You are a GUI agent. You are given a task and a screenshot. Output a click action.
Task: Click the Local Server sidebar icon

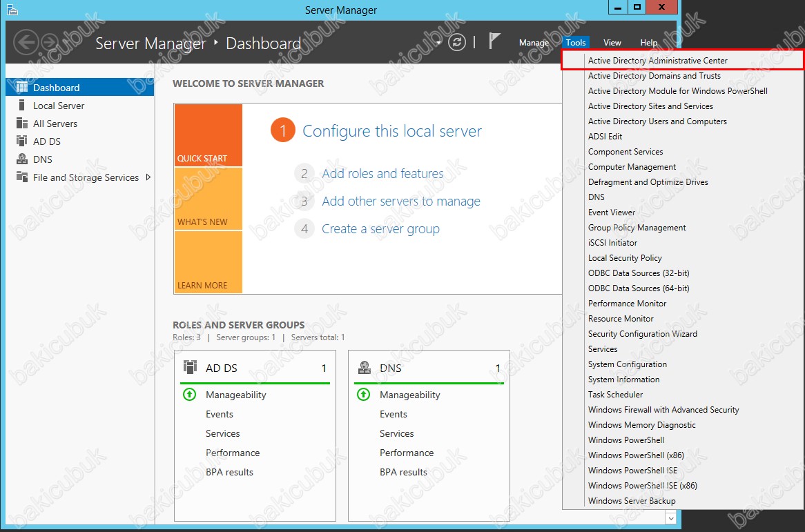pos(21,105)
